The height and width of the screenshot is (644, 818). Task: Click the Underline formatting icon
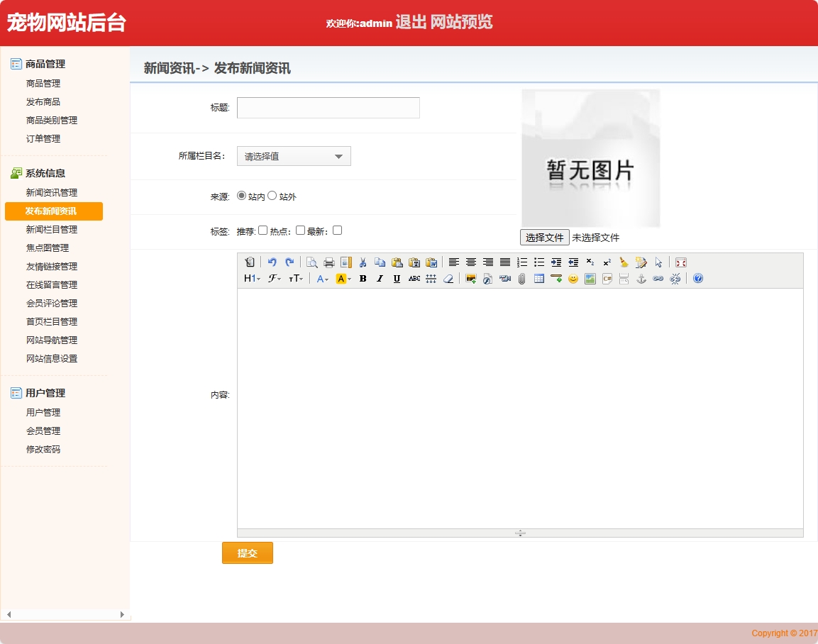pos(397,278)
